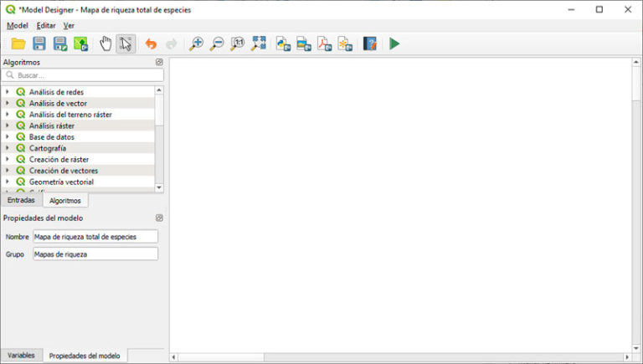Click algorithm list scroll down arrow

159,187
